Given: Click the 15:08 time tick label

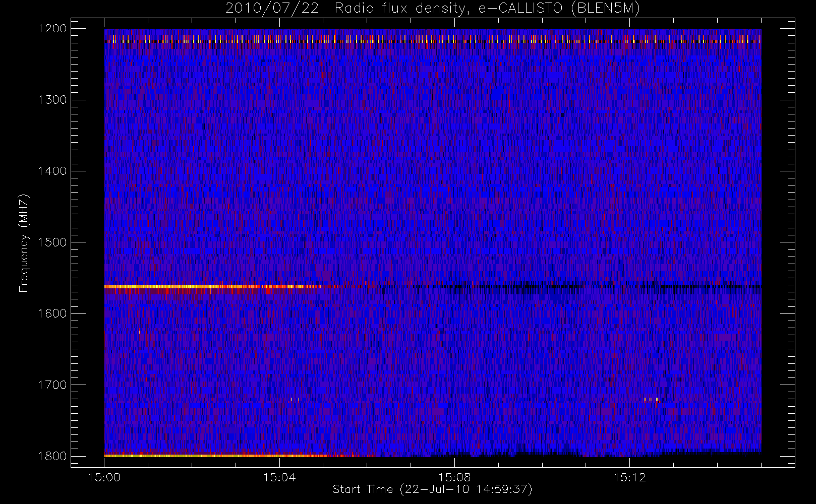Looking at the screenshot, I should click(454, 477).
